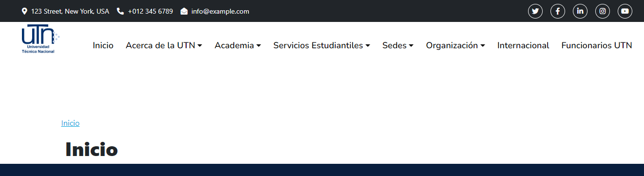644x176 pixels.
Task: Open the Instagram social icon
Action: pos(603,11)
